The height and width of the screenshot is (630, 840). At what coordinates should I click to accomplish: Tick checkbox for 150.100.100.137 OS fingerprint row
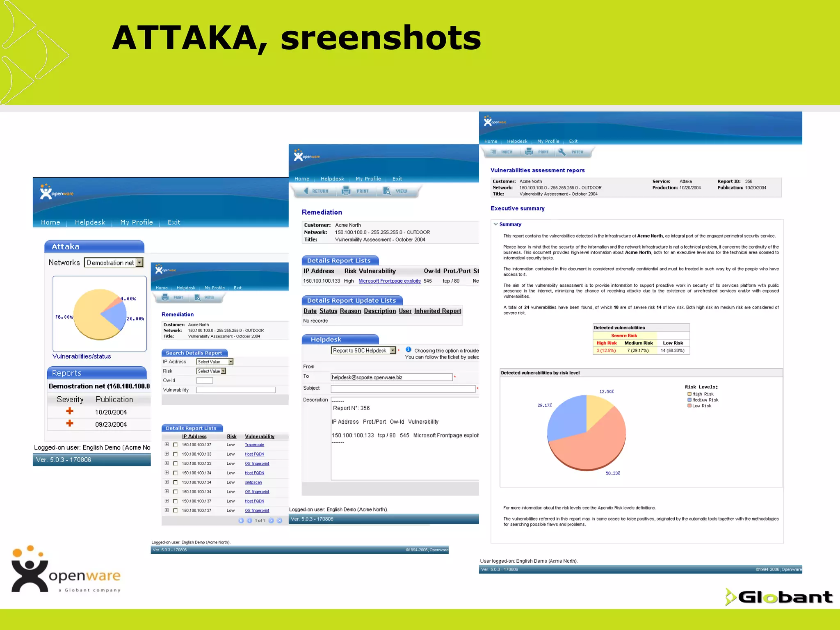click(176, 511)
